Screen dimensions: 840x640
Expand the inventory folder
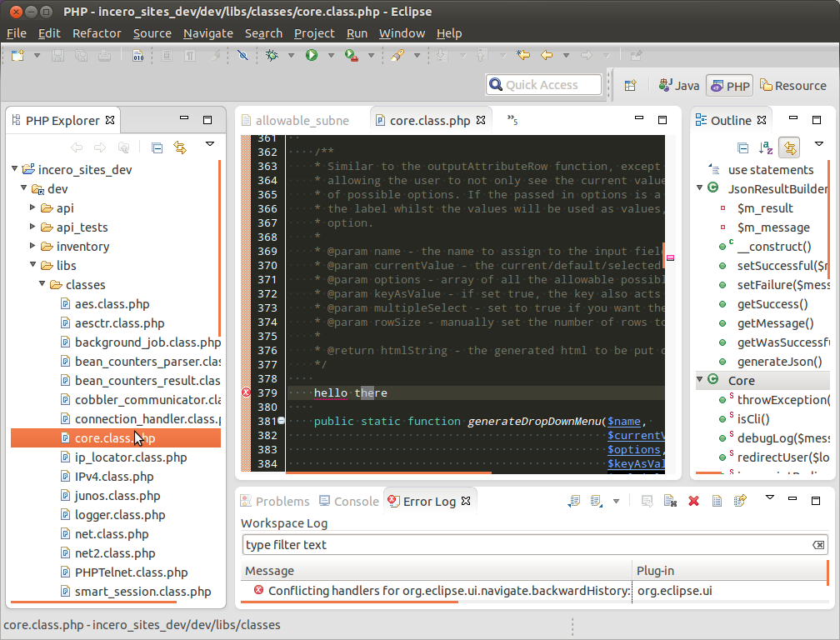32,246
